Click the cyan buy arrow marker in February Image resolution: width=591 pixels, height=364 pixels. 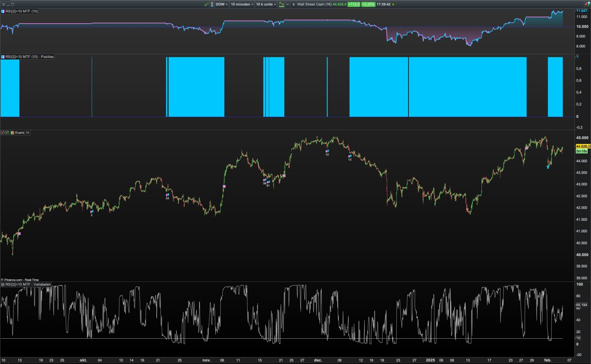tap(548, 167)
